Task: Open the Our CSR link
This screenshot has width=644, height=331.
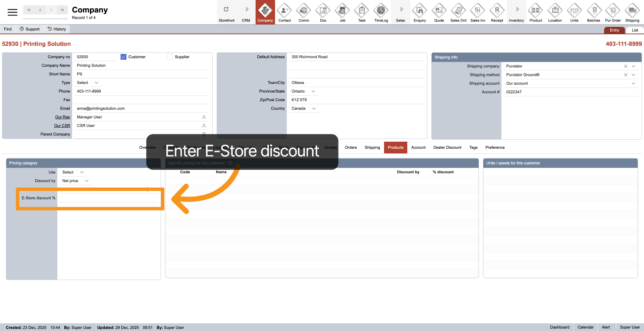Action: coord(62,126)
